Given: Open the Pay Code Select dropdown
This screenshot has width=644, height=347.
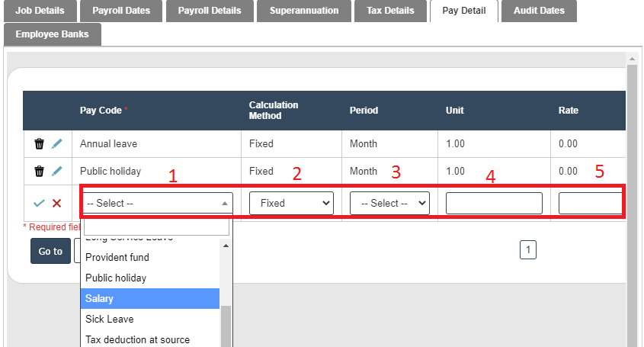Looking at the screenshot, I should tap(158, 203).
